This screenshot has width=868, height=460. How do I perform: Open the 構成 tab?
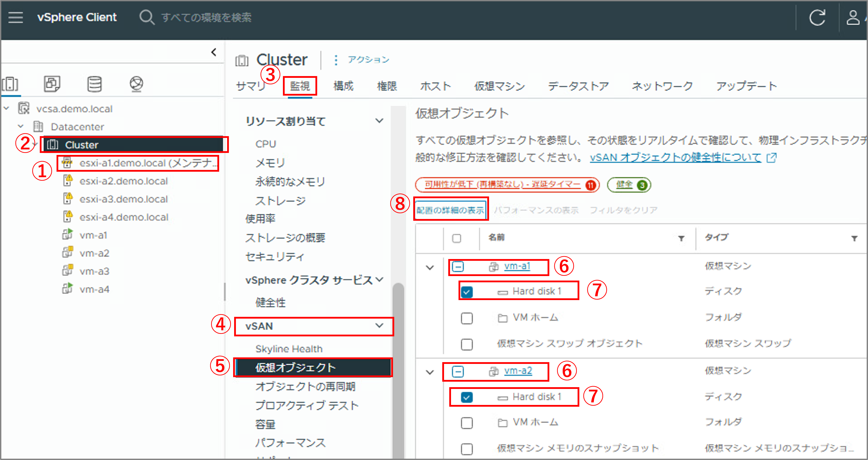[x=343, y=86]
